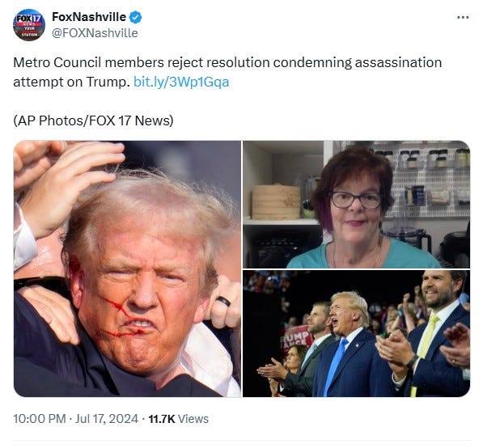Image resolution: width=483 pixels, height=448 pixels.
Task: View the 11.7K Views count
Action: 178,419
